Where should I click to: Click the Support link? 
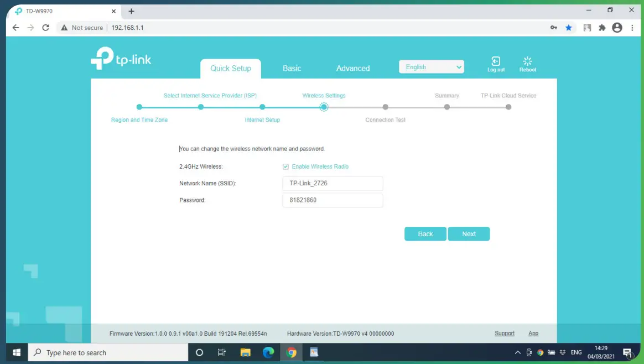(x=504, y=333)
